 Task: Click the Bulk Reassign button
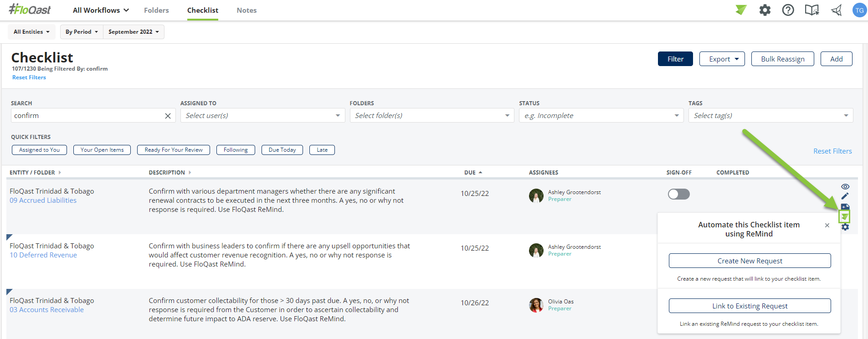pos(783,59)
